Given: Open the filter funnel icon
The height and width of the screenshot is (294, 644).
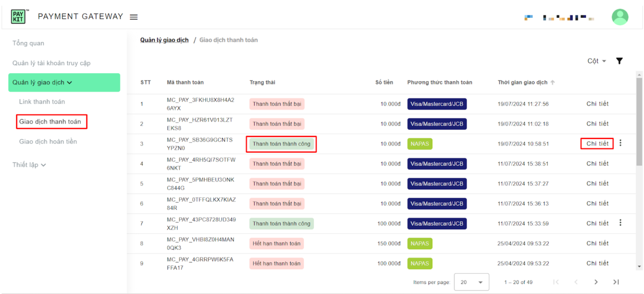Looking at the screenshot, I should tap(619, 61).
